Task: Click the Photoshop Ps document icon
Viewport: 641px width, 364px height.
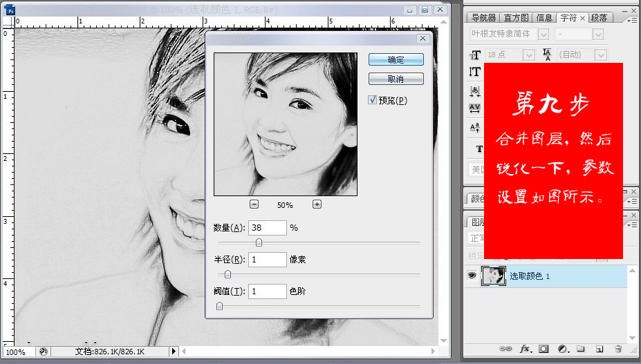Action: click(10, 10)
